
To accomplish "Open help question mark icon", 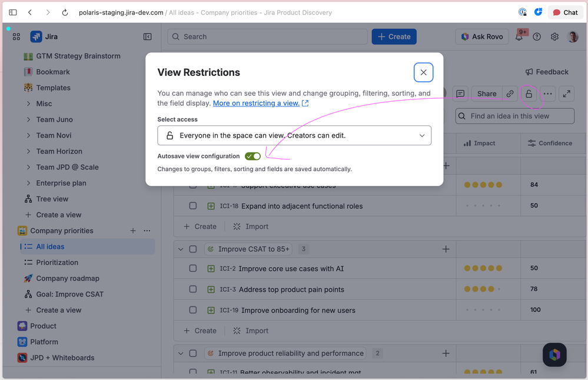I will pos(537,36).
